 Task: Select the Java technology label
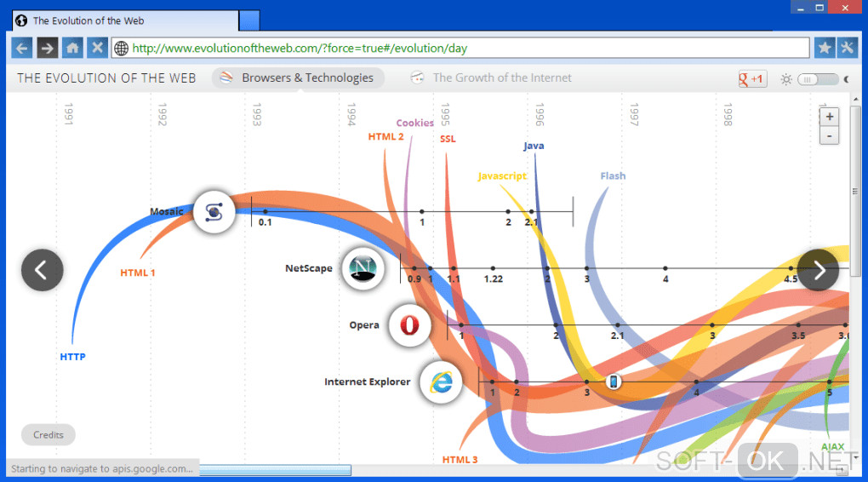click(x=534, y=146)
